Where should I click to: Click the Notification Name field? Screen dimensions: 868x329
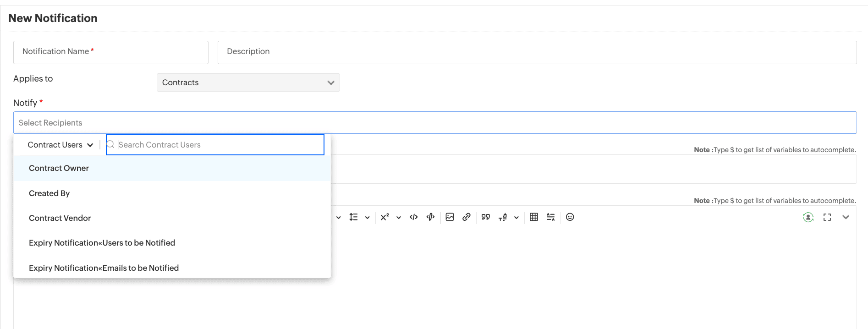(111, 52)
